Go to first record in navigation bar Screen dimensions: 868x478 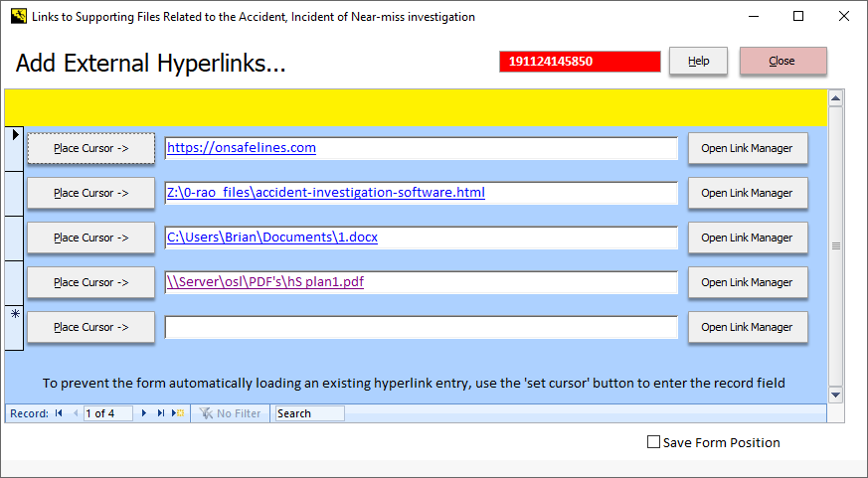(59, 413)
